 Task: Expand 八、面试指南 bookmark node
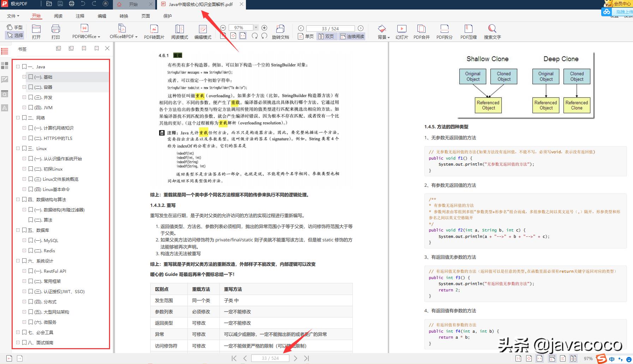point(18,343)
